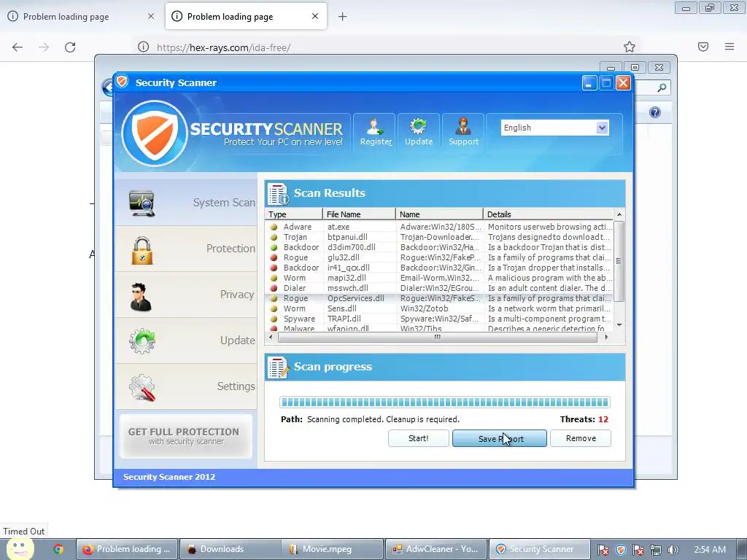Select the Spyware TRAPI.dll row
The height and width of the screenshot is (560, 747).
pos(439,319)
